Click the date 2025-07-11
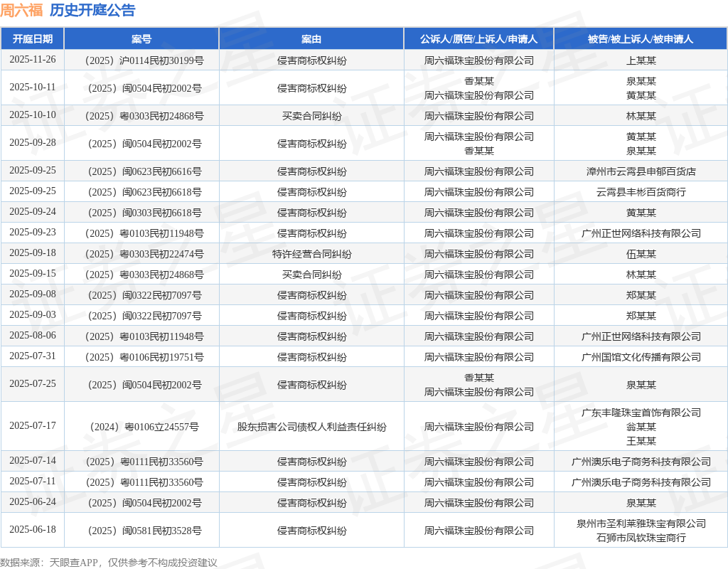 coord(33,482)
